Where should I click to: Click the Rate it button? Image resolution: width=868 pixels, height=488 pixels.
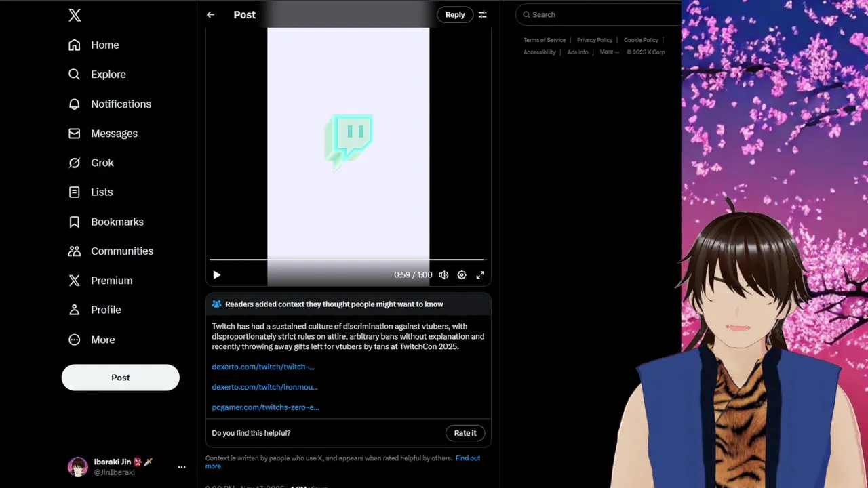tap(465, 433)
